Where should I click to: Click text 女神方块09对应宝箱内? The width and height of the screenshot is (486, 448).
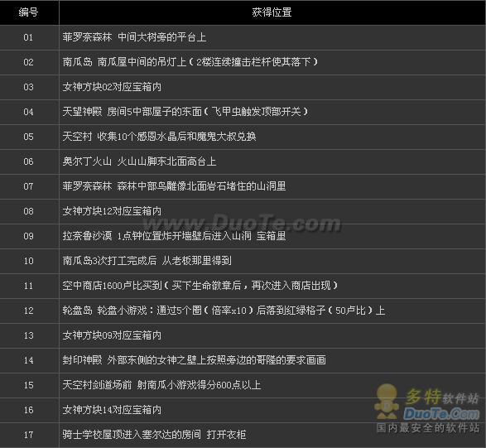[112, 335]
